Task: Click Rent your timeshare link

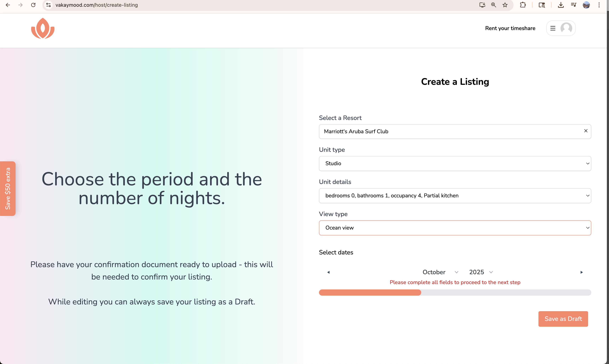Action: tap(510, 28)
